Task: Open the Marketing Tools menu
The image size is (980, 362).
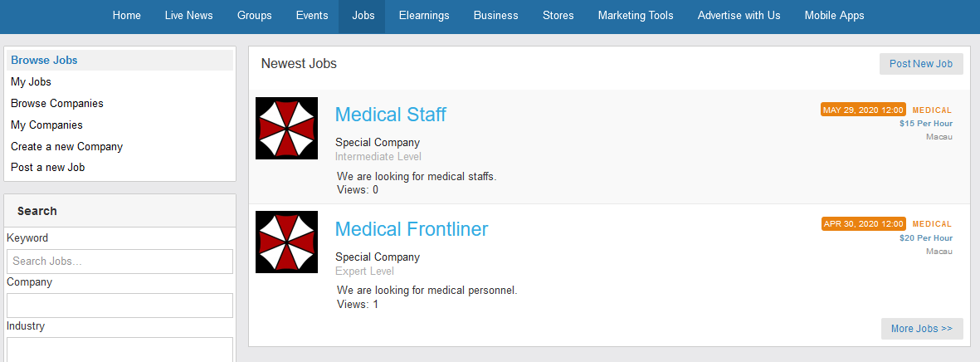Action: pyautogui.click(x=636, y=16)
